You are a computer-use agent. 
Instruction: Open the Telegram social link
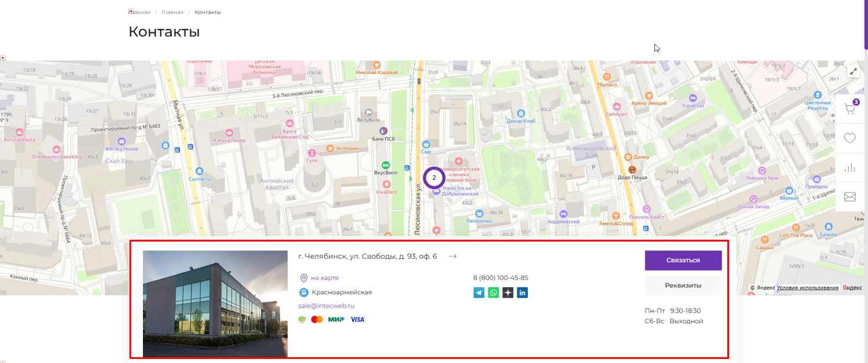(x=479, y=292)
